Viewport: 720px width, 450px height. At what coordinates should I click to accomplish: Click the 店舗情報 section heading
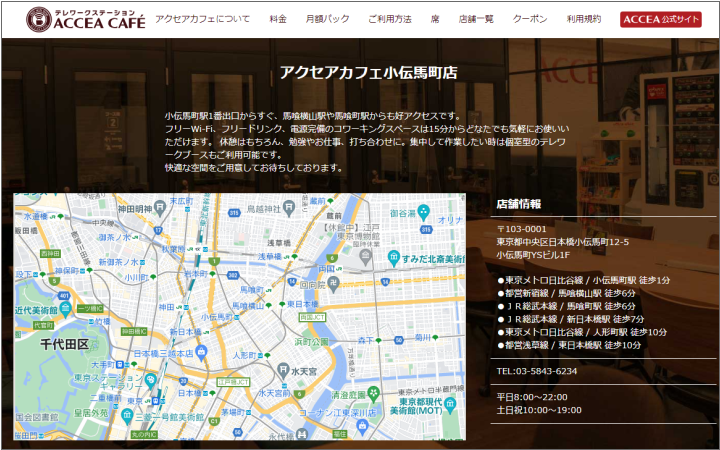click(x=519, y=204)
